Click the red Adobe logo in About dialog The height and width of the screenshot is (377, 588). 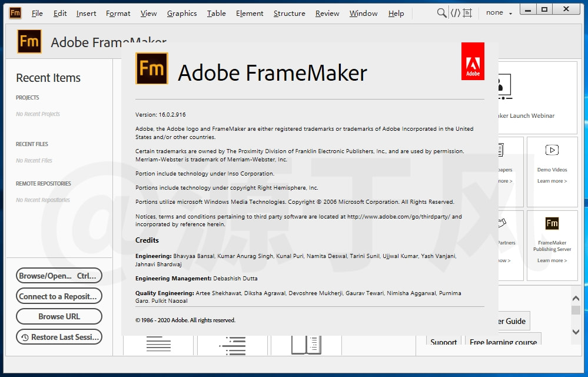point(473,61)
